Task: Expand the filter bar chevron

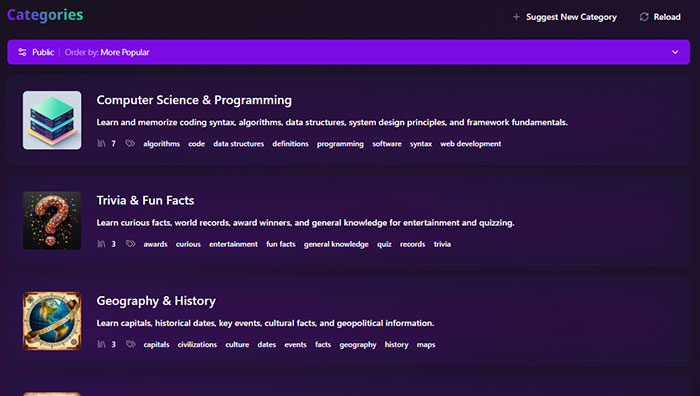Action: [x=675, y=52]
